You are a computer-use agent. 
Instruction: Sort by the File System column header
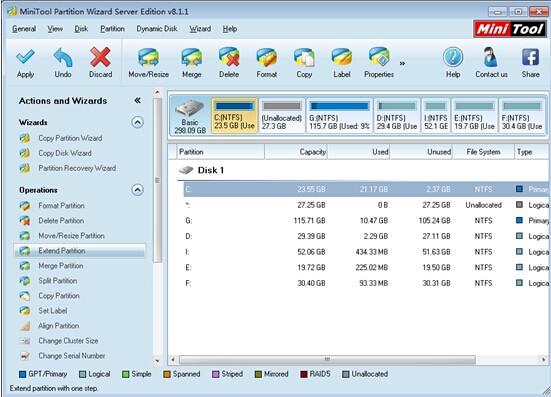click(484, 152)
